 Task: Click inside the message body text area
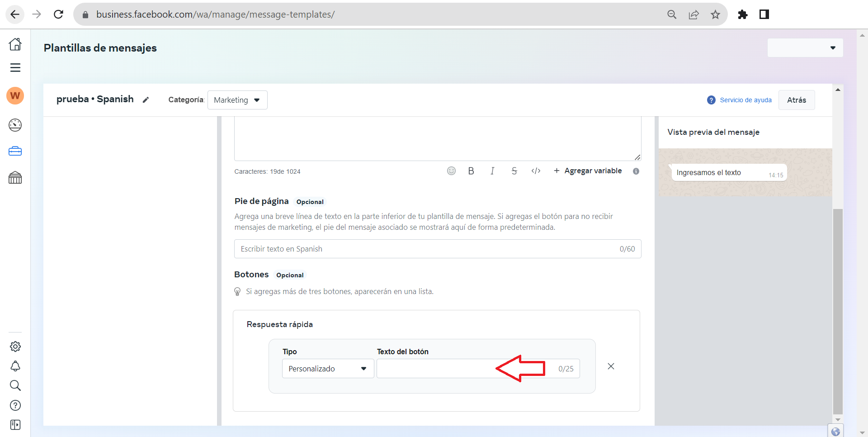tap(438, 138)
